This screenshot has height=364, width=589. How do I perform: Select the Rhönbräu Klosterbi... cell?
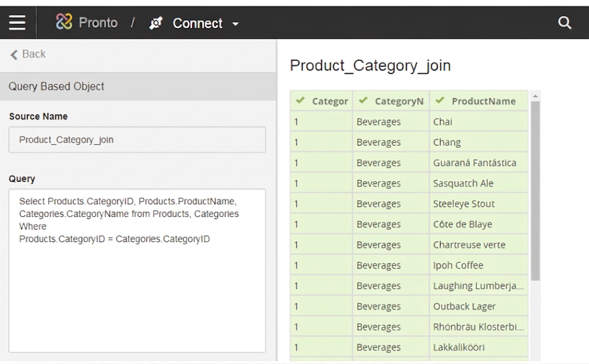(479, 327)
